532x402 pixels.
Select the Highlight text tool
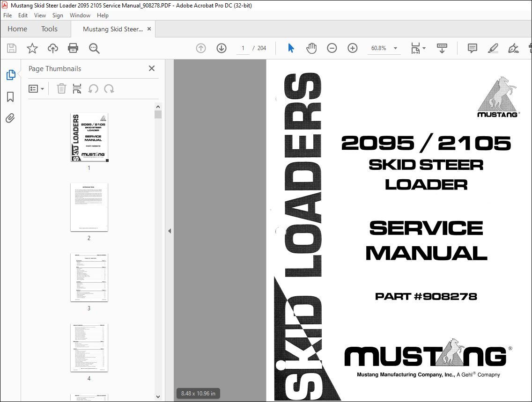point(493,48)
